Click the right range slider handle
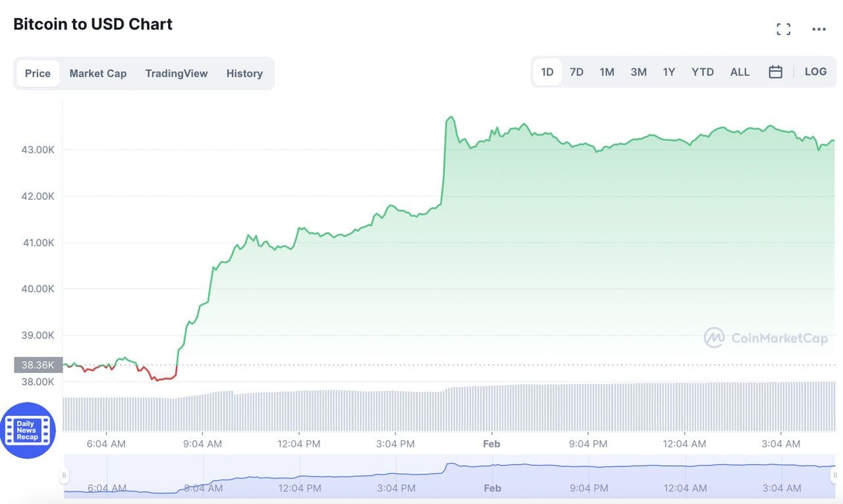Screen dimensions: 843x504 [834, 474]
